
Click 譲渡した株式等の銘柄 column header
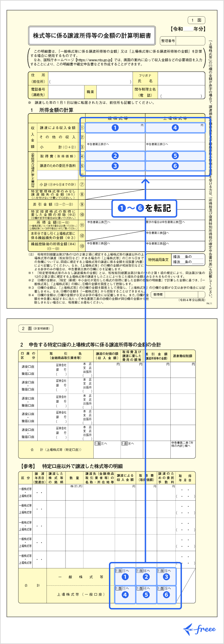(56, 478)
